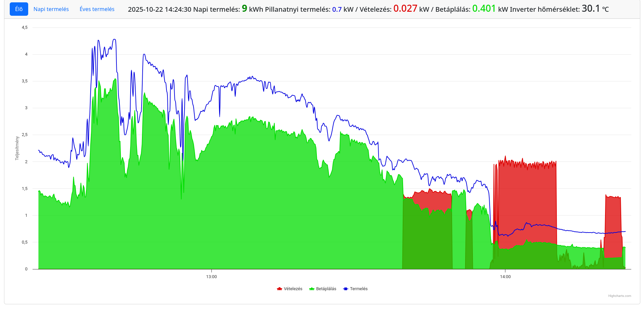Click the highest peak of the blue Termelés line
644x316 pixels.
(114, 40)
